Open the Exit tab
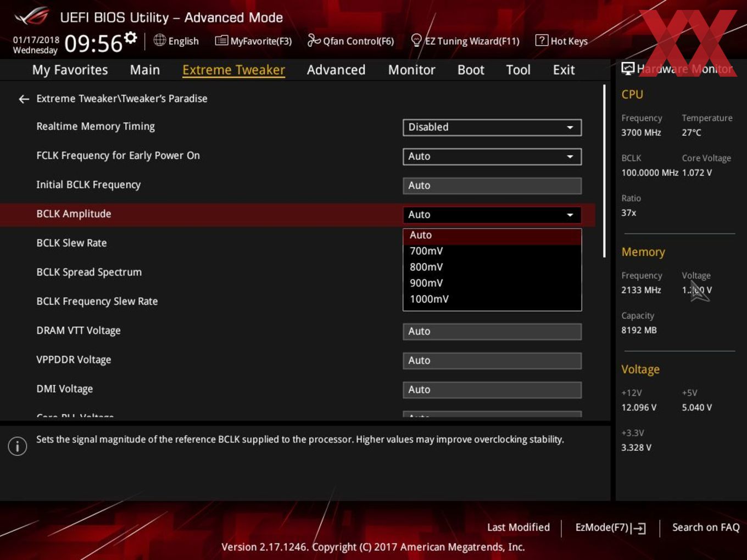747x560 pixels. point(564,70)
